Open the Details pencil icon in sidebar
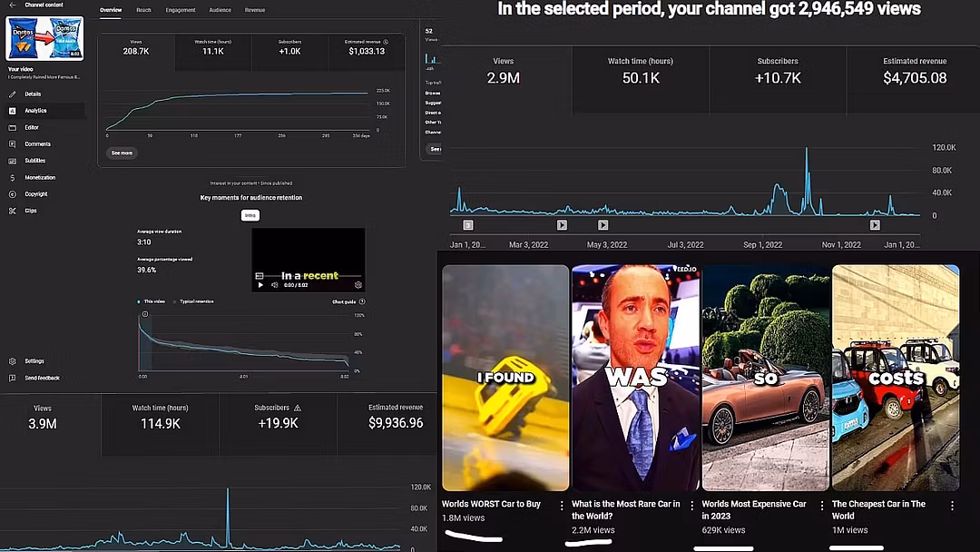 point(13,94)
